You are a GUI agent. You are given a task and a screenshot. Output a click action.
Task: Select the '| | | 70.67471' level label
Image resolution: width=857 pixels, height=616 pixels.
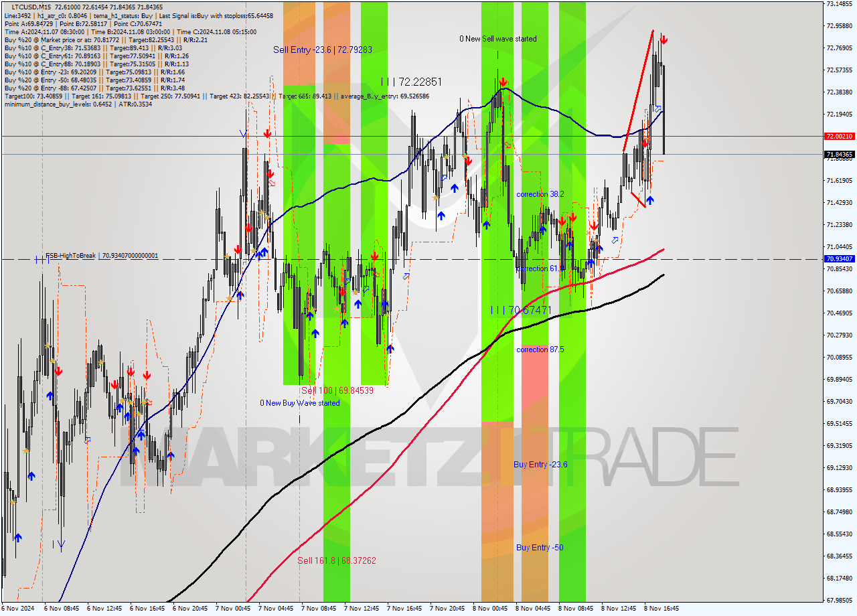pos(521,310)
